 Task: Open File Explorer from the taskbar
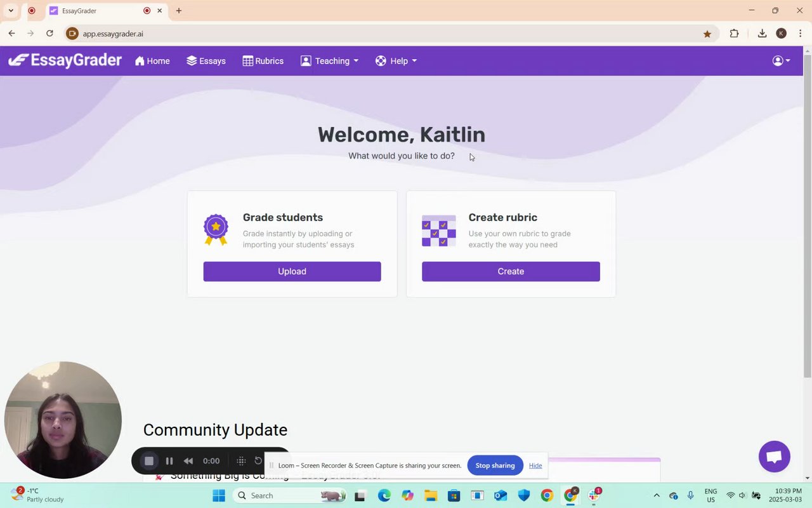click(x=431, y=495)
